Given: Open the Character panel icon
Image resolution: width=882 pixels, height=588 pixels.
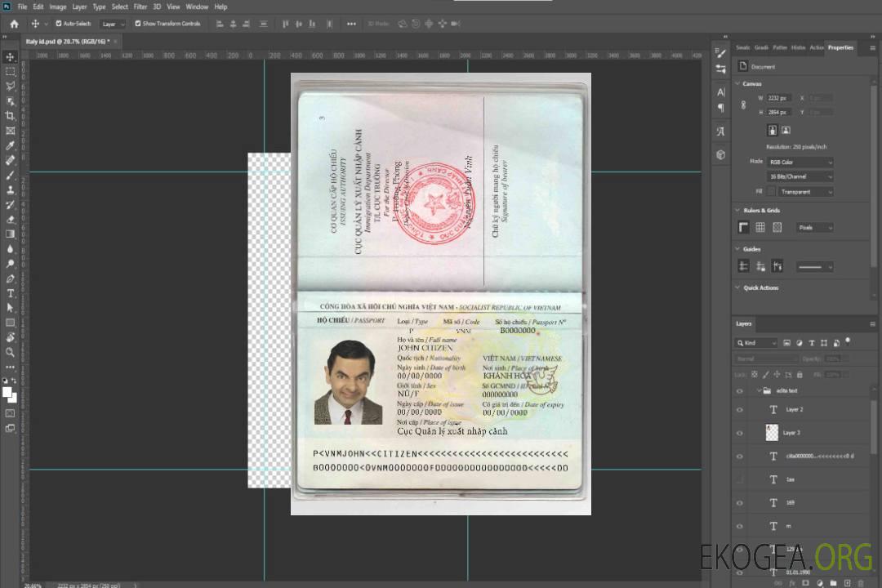Looking at the screenshot, I should point(721,91).
